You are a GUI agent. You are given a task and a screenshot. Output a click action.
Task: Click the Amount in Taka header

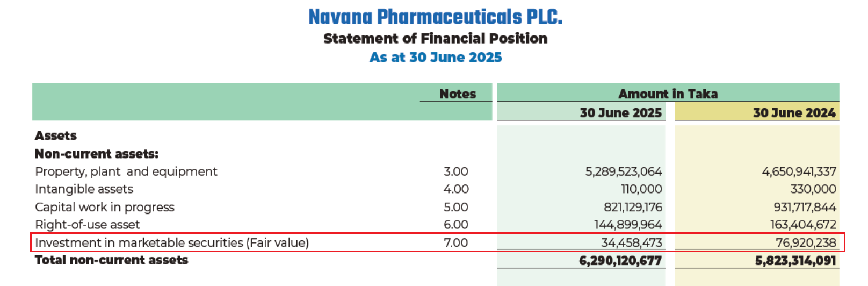coord(668,94)
